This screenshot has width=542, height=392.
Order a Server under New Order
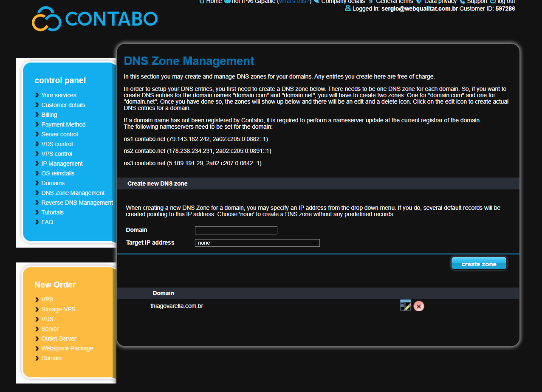tap(50, 329)
